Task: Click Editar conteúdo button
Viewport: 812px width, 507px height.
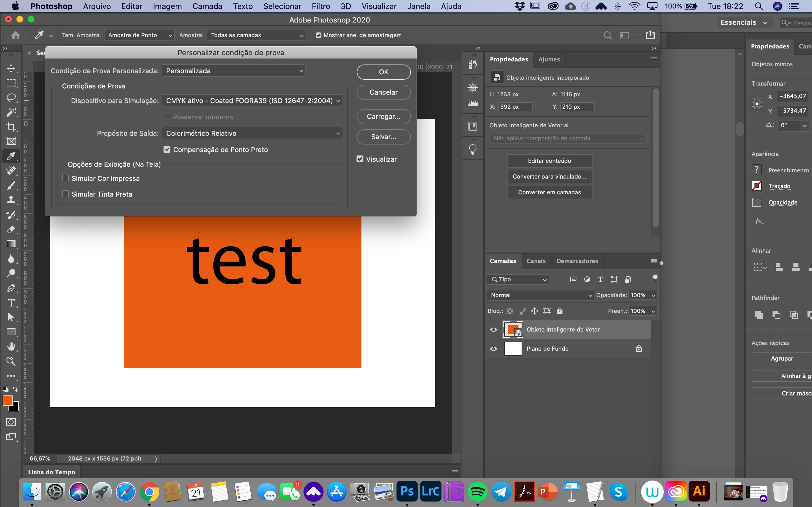Action: (549, 161)
